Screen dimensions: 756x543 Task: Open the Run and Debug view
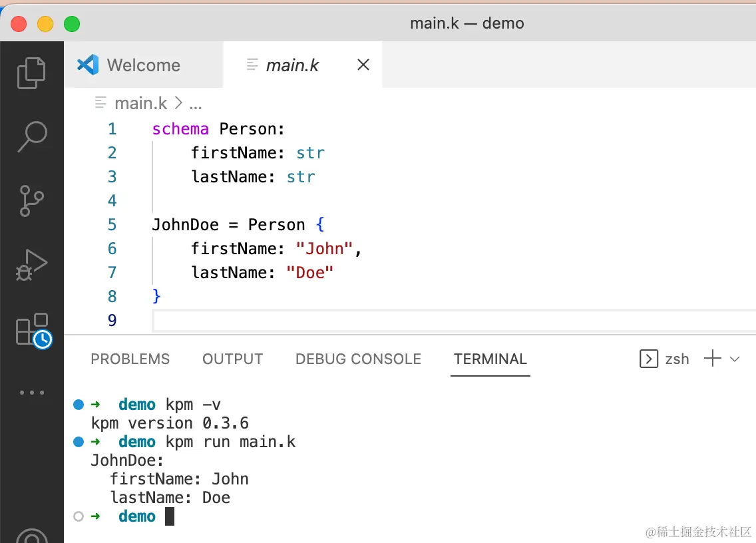(32, 265)
